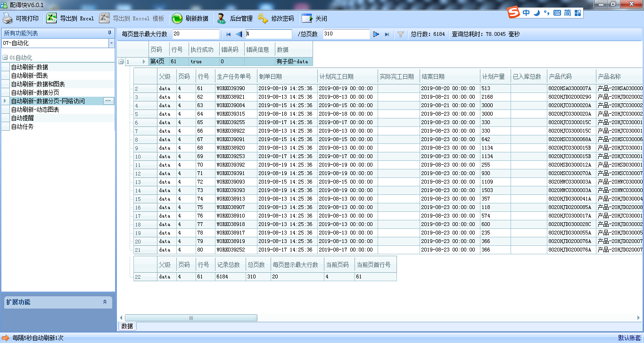Click the 每页显示最大行数 input showing 20
This screenshot has width=644, height=343.
coord(195,34)
